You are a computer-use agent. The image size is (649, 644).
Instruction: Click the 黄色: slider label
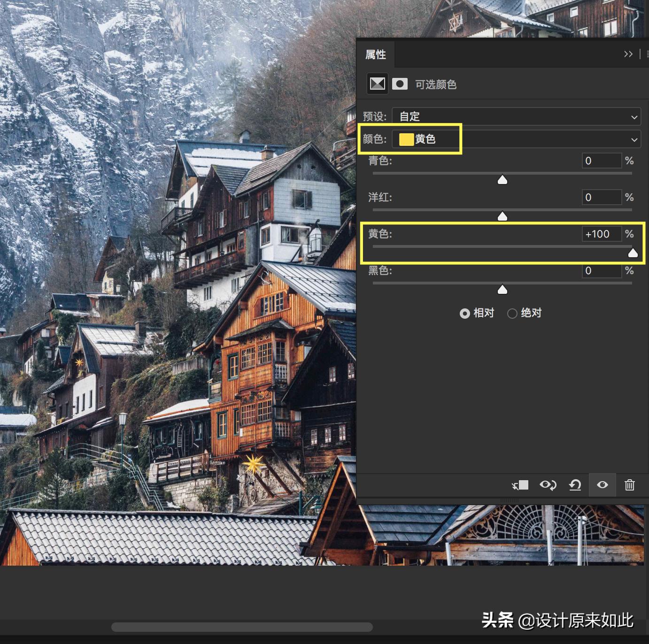click(x=380, y=234)
